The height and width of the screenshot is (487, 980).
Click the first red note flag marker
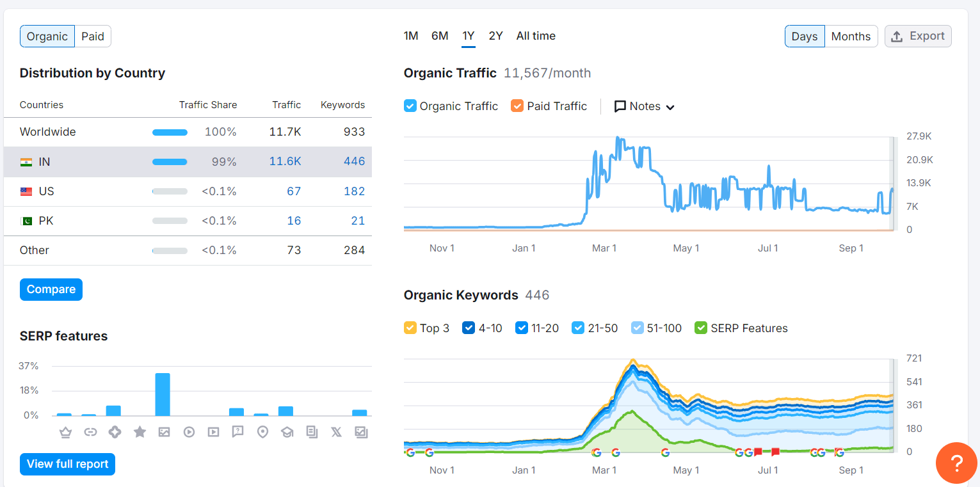758,452
